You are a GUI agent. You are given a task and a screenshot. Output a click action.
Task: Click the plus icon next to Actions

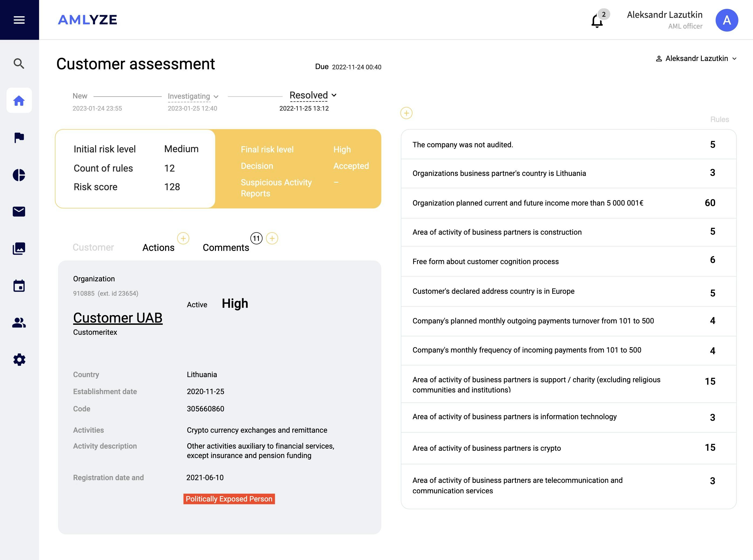pyautogui.click(x=183, y=238)
